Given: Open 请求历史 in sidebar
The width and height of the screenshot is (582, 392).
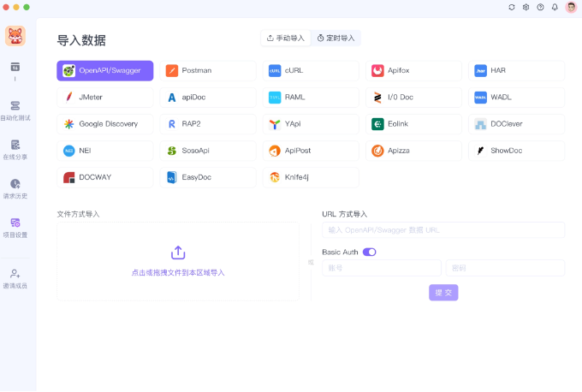Looking at the screenshot, I should [15, 189].
